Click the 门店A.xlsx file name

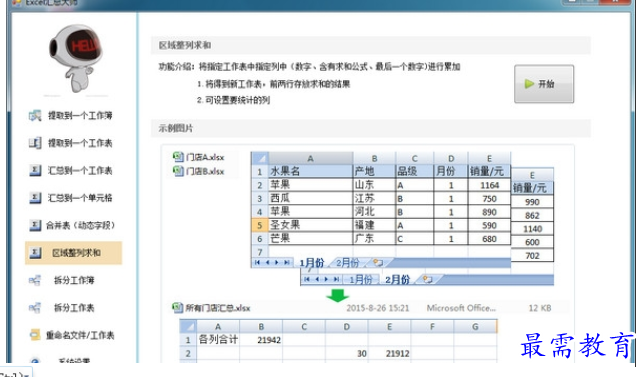pyautogui.click(x=205, y=157)
